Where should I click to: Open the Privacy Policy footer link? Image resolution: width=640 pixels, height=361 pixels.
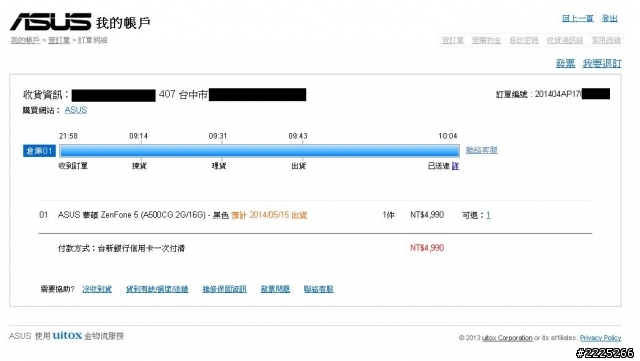pyautogui.click(x=600, y=338)
